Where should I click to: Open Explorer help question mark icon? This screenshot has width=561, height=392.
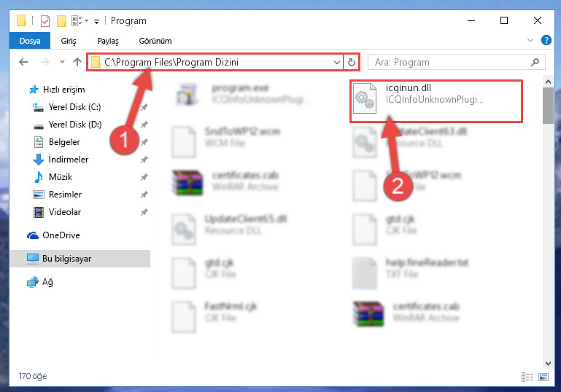546,40
